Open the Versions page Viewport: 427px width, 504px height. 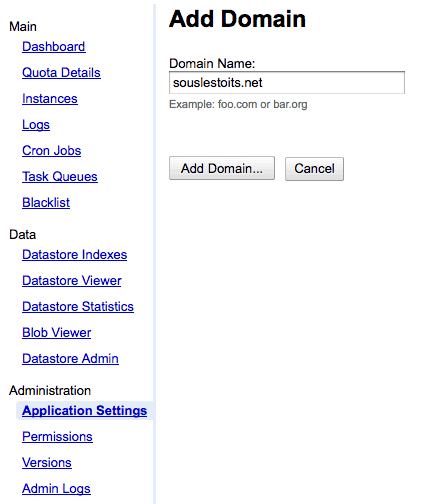tap(47, 463)
